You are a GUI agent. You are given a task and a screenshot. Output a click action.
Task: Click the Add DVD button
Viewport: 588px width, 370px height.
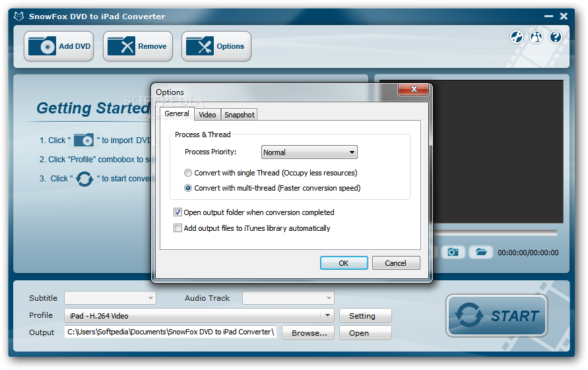point(59,46)
